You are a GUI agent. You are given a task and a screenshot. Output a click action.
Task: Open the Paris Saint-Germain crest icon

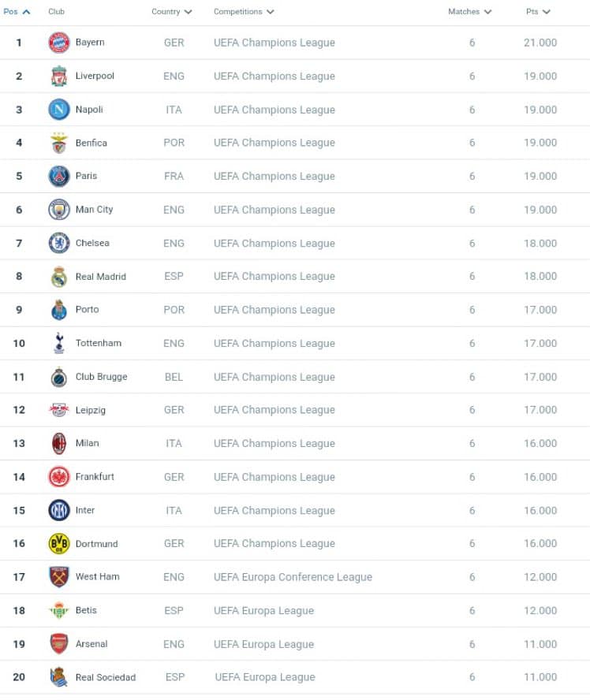(58, 176)
